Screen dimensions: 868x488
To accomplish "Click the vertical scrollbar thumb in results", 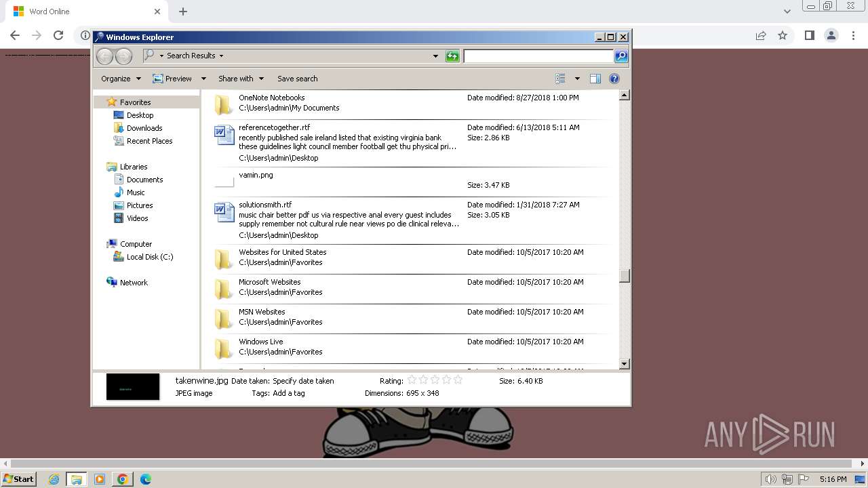I will click(625, 276).
